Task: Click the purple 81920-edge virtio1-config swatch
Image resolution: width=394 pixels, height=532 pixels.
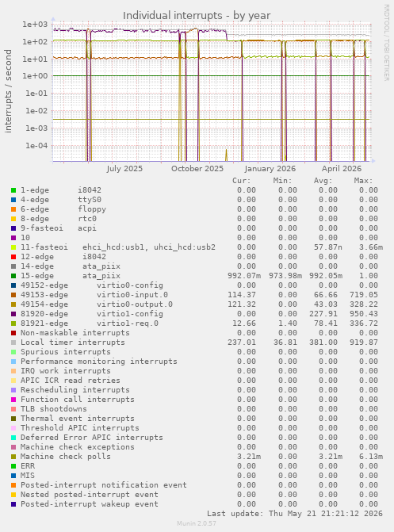Action: [13, 314]
